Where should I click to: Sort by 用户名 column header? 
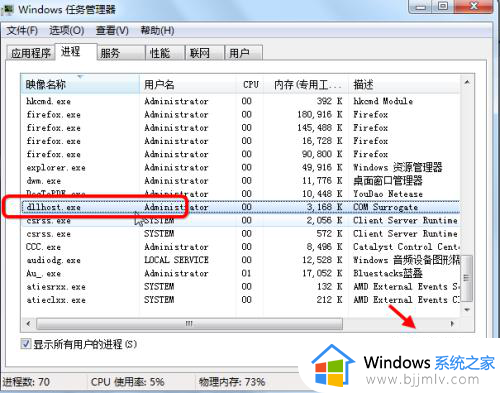(x=188, y=84)
